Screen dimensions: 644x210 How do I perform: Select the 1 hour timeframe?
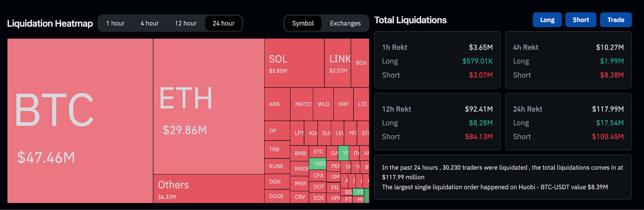116,23
